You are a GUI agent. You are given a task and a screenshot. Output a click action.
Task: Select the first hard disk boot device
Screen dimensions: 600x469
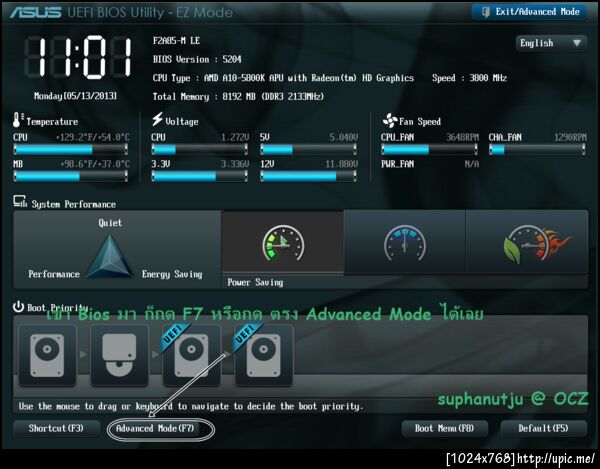point(47,355)
